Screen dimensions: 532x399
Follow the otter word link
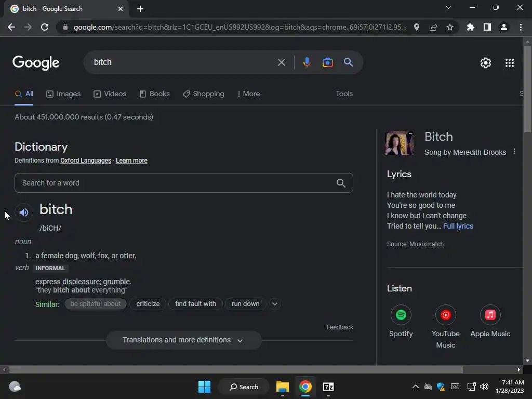pyautogui.click(x=127, y=256)
